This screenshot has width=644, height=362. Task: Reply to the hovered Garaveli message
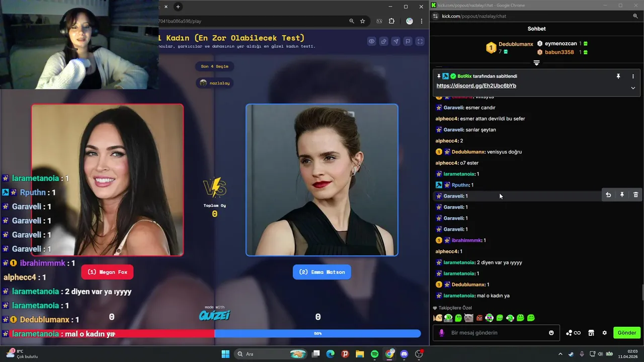click(608, 195)
